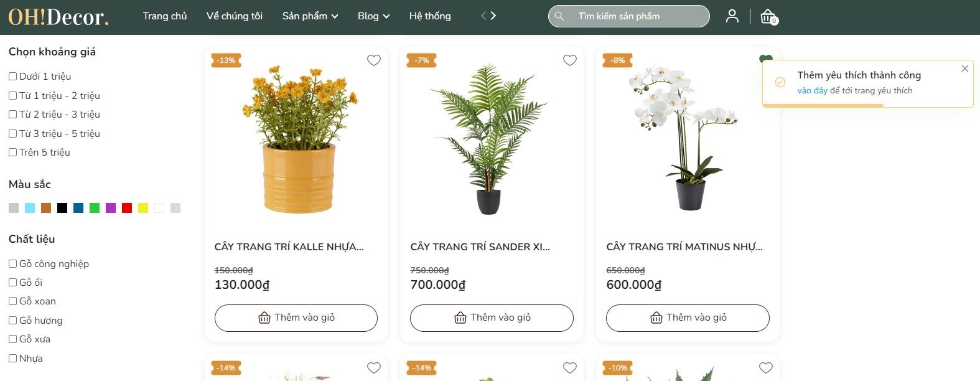This screenshot has height=381, width=980.
Task: Follow the 'vào đây' wishlist link
Action: point(813,91)
